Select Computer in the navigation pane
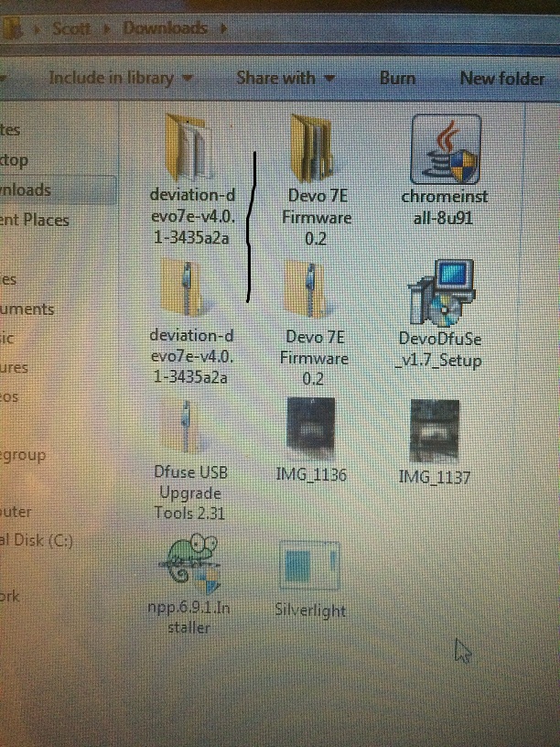Screen dimensions: 560x747 point(16,511)
